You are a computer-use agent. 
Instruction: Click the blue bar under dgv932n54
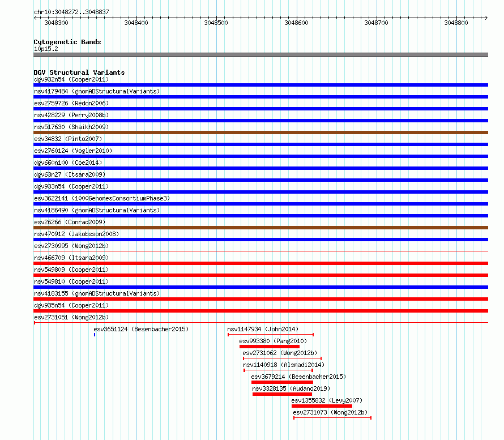[x=260, y=85]
